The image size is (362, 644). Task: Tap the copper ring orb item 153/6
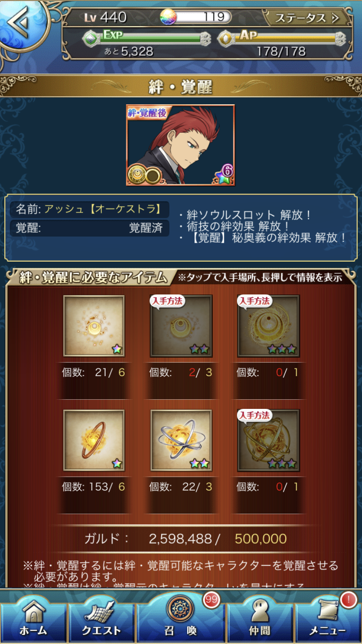click(94, 441)
